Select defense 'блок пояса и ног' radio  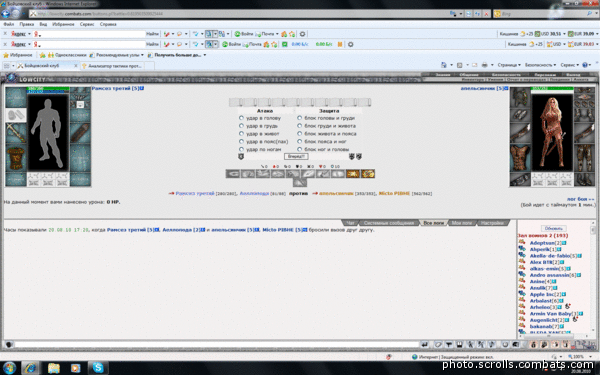pos(300,141)
